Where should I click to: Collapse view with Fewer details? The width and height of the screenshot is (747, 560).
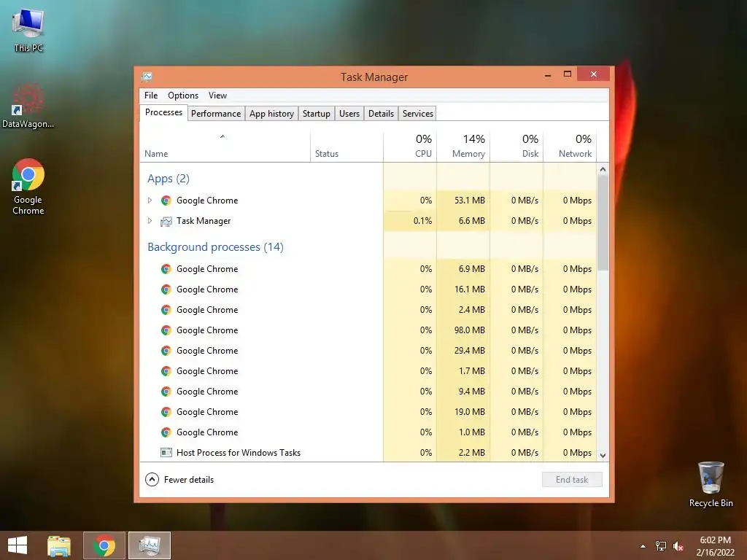pos(179,480)
